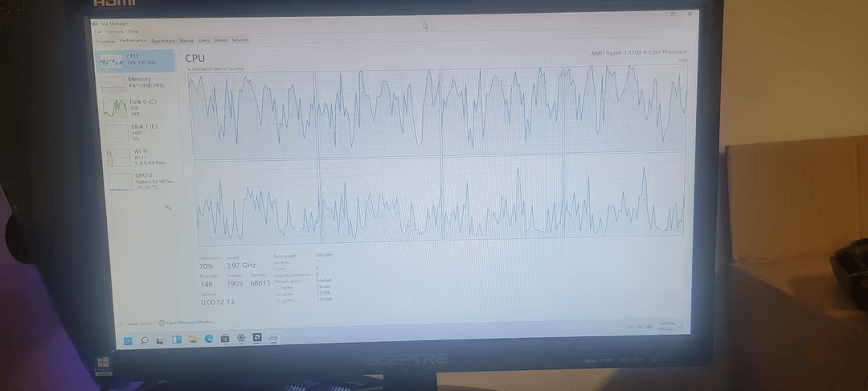868x391 pixels.
Task: Open Microsoft Edge from the taskbar
Action: [209, 339]
